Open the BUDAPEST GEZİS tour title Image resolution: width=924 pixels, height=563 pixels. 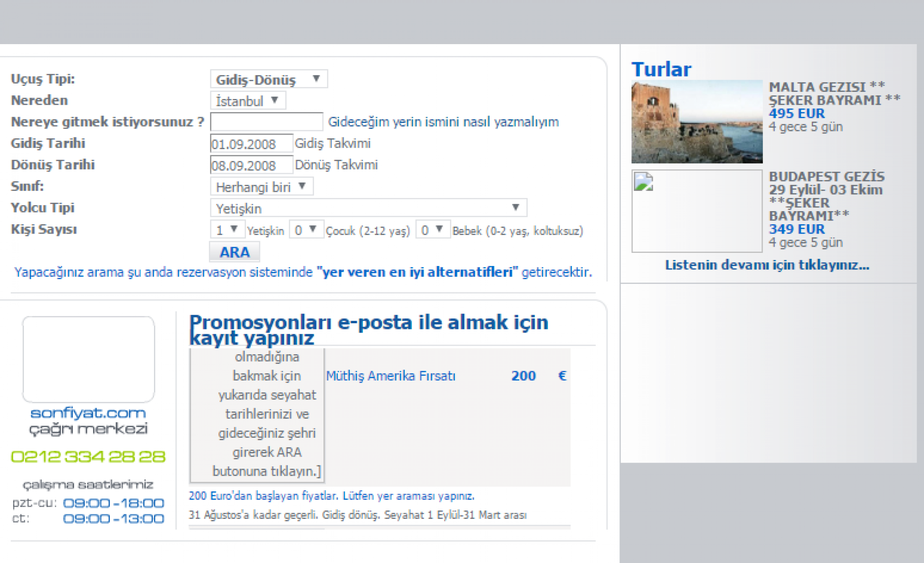pyautogui.click(x=826, y=177)
